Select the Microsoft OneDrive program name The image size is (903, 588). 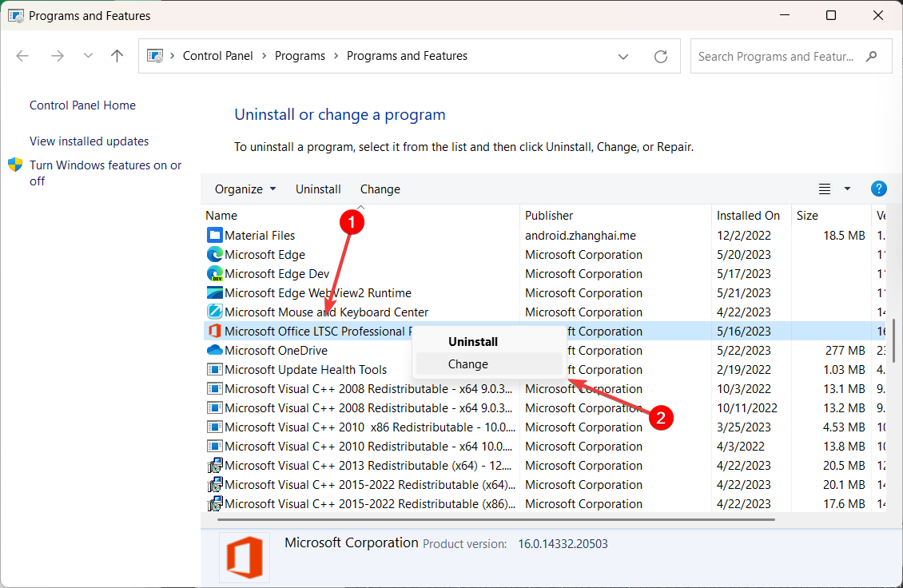point(276,350)
